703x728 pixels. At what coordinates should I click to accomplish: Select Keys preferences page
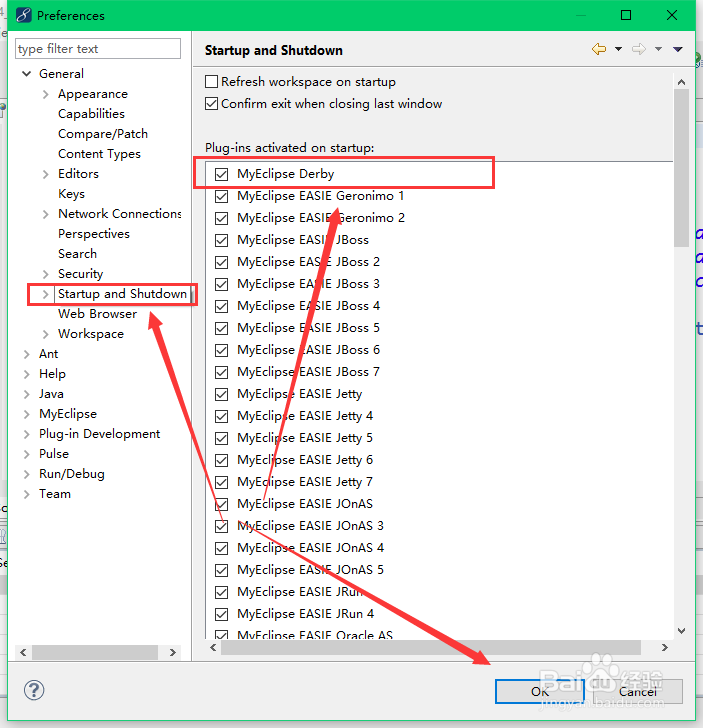72,194
